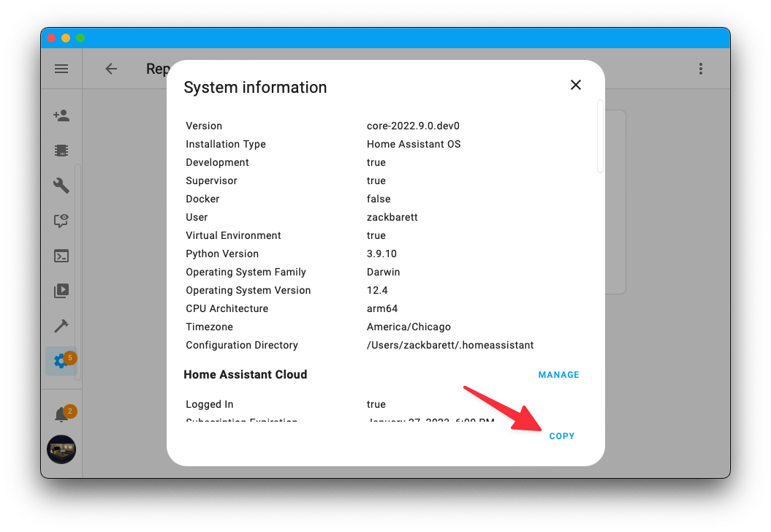Click the add person sidebar icon

point(61,115)
